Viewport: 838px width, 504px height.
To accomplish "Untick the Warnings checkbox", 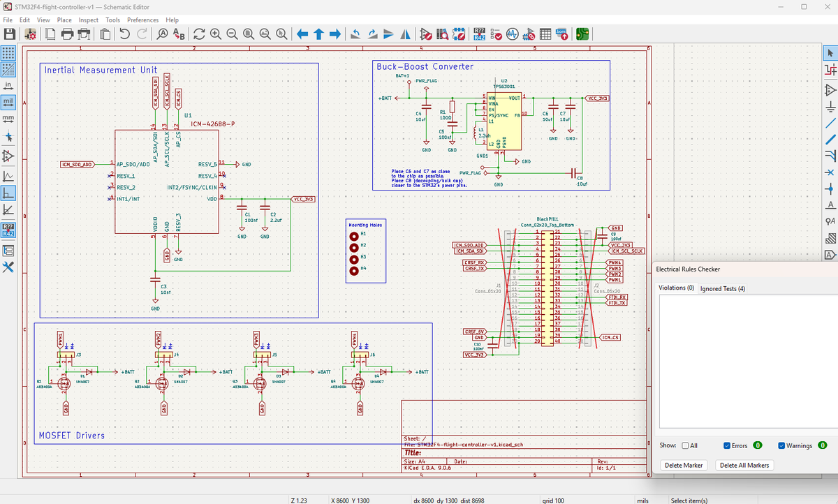I will (x=781, y=445).
